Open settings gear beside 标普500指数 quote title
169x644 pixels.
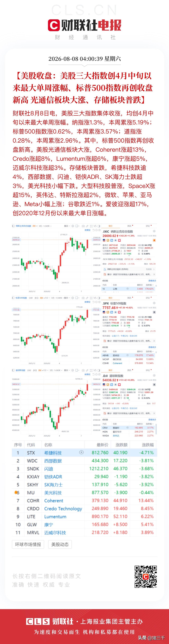pos(154,303)
